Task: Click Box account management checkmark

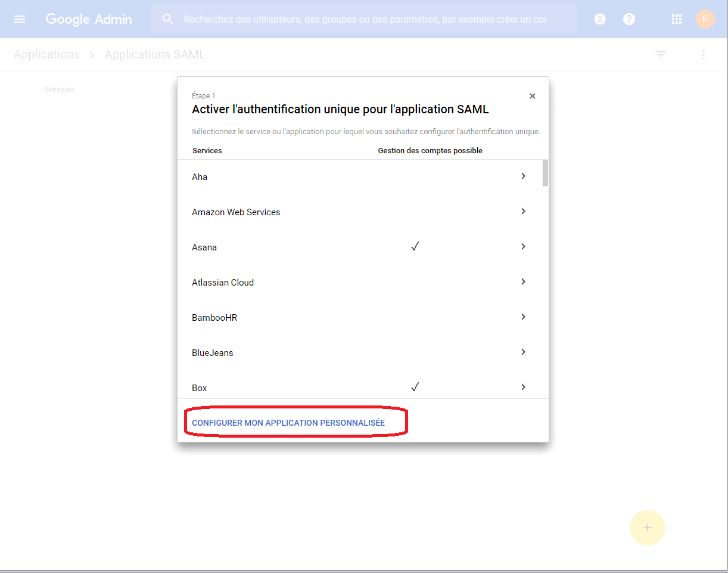Action: [415, 387]
